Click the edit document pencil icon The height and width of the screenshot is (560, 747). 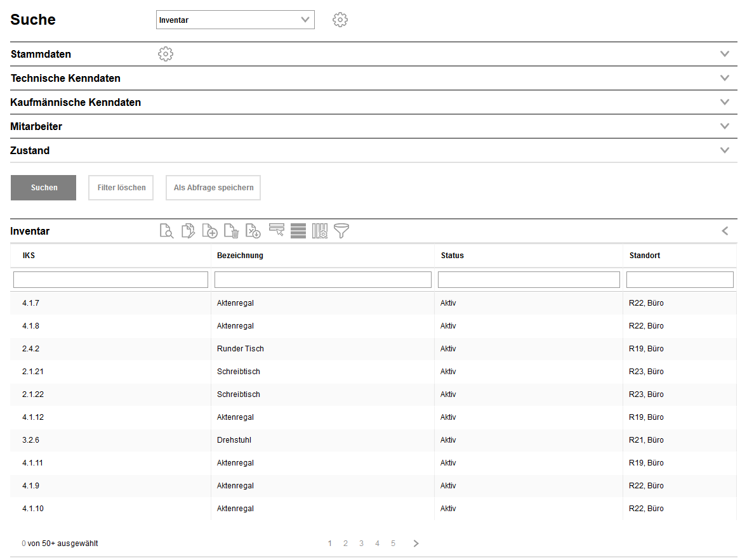coord(188,231)
